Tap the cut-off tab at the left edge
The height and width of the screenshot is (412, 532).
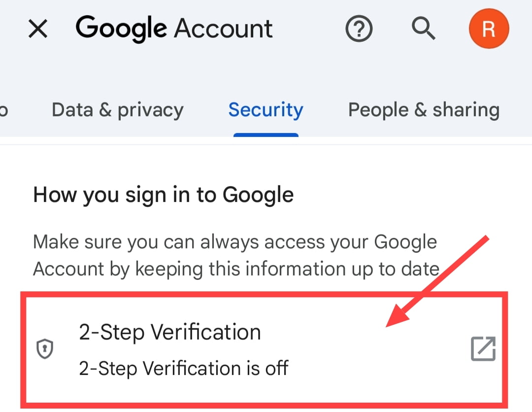pyautogui.click(x=3, y=110)
